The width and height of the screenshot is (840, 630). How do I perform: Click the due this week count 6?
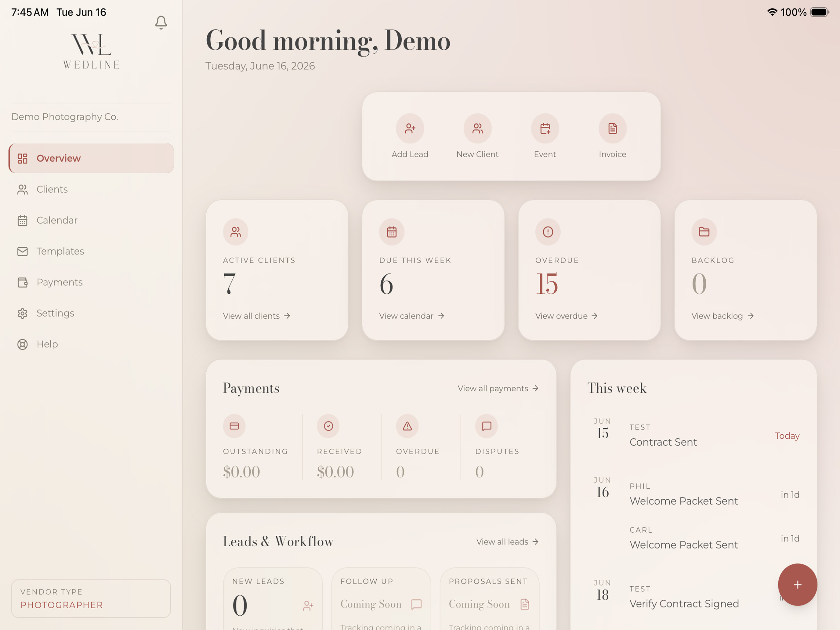pyautogui.click(x=386, y=284)
